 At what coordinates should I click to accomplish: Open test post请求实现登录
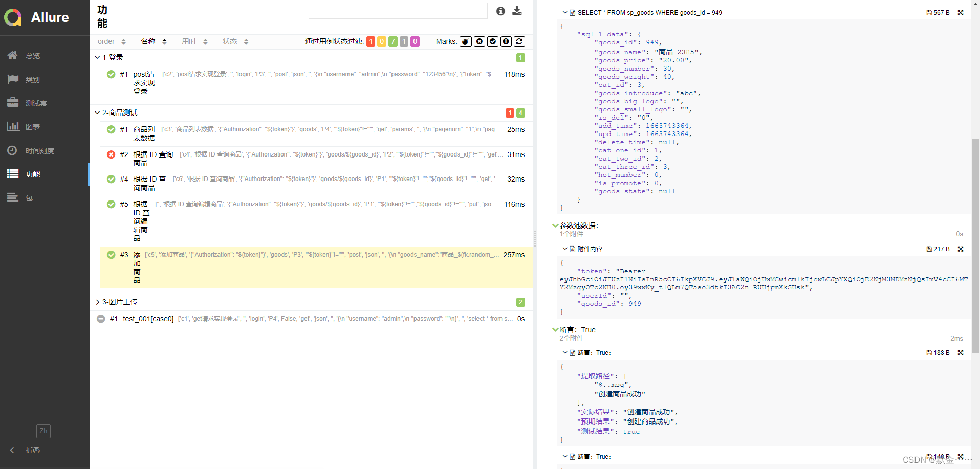316,82
